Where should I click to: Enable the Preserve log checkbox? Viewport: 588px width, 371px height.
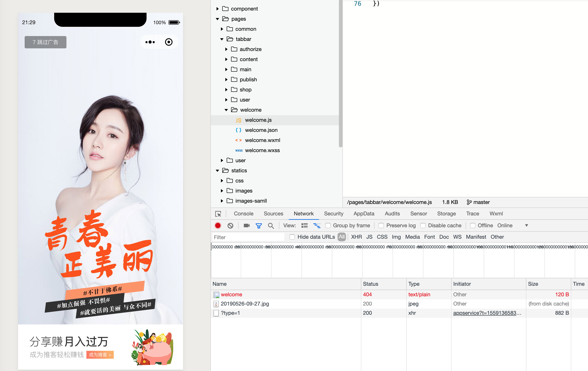pyautogui.click(x=381, y=225)
